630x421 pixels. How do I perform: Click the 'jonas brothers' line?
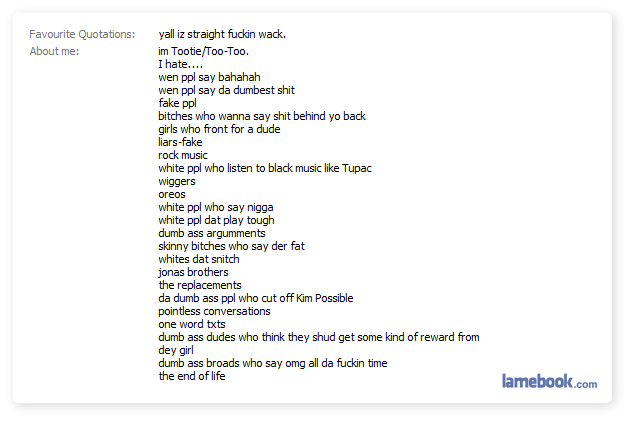click(x=193, y=272)
